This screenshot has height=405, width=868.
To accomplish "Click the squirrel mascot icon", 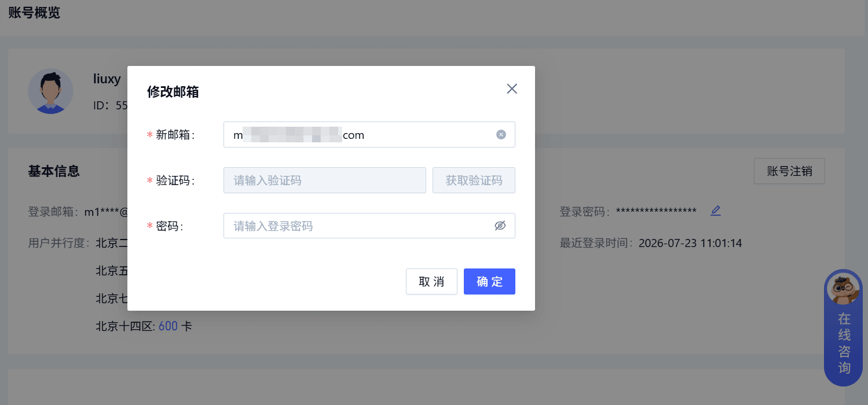I will (844, 288).
